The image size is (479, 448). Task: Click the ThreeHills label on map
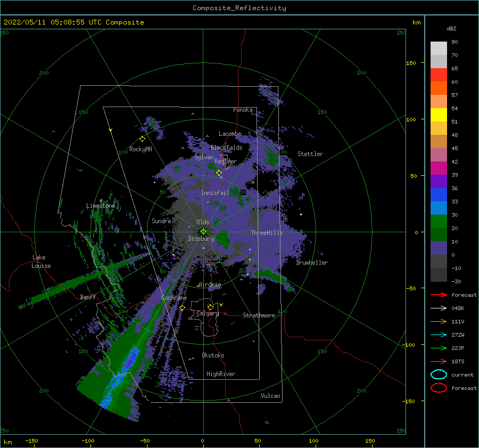(267, 233)
